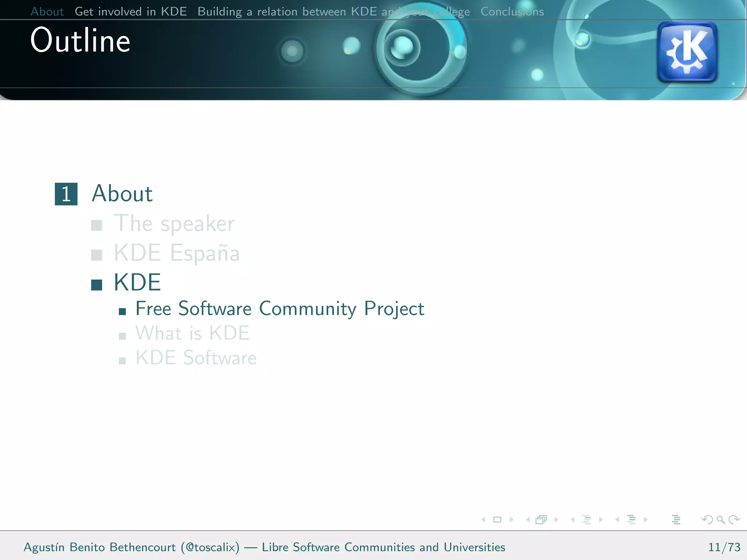Screen dimensions: 747x560
Task: Open What is KDE entry
Action: pyautogui.click(x=193, y=333)
